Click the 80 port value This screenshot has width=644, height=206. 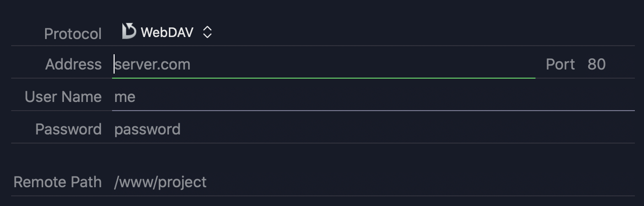596,64
